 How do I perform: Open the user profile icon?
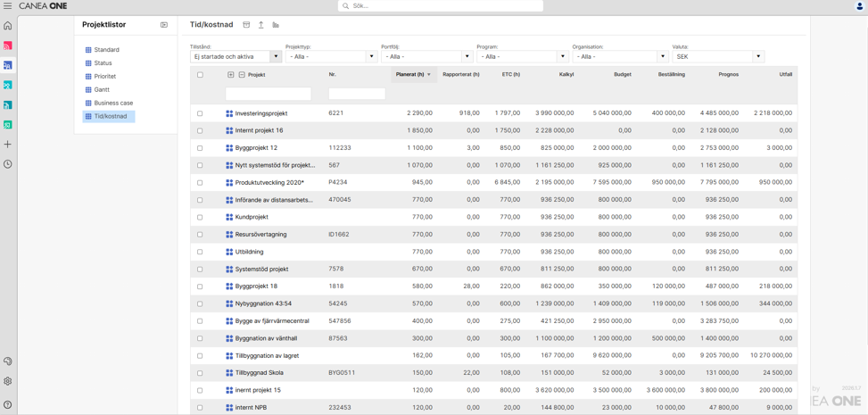point(860,6)
